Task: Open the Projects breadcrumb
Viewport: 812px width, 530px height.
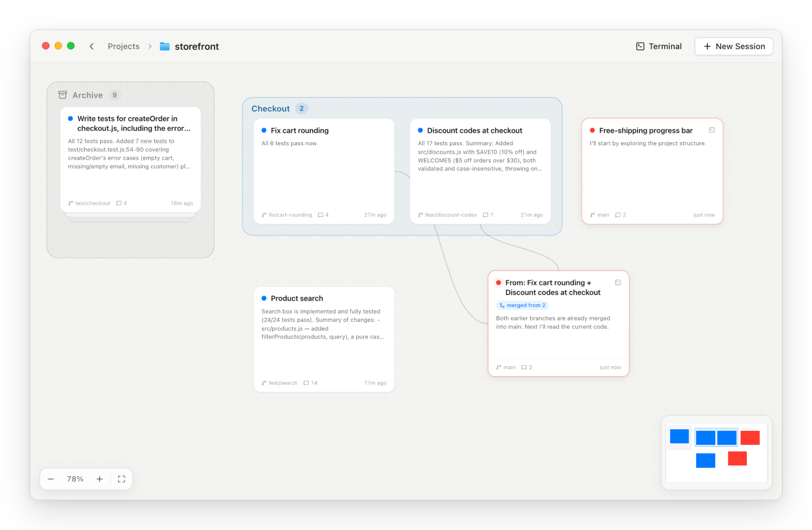Action: [124, 46]
